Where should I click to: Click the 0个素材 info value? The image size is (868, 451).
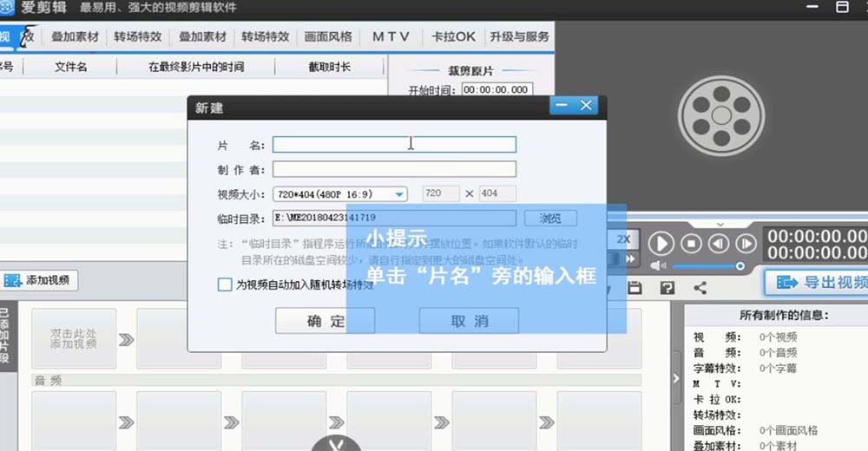(778, 446)
